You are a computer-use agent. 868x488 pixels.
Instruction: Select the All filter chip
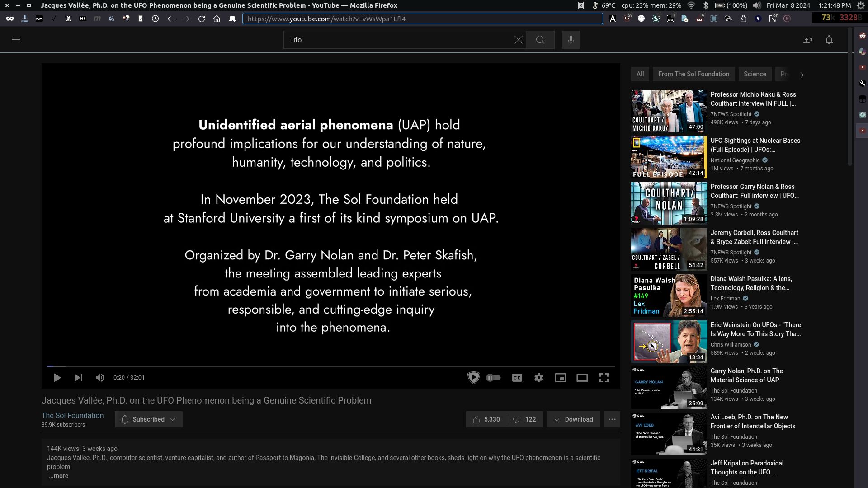click(x=640, y=74)
